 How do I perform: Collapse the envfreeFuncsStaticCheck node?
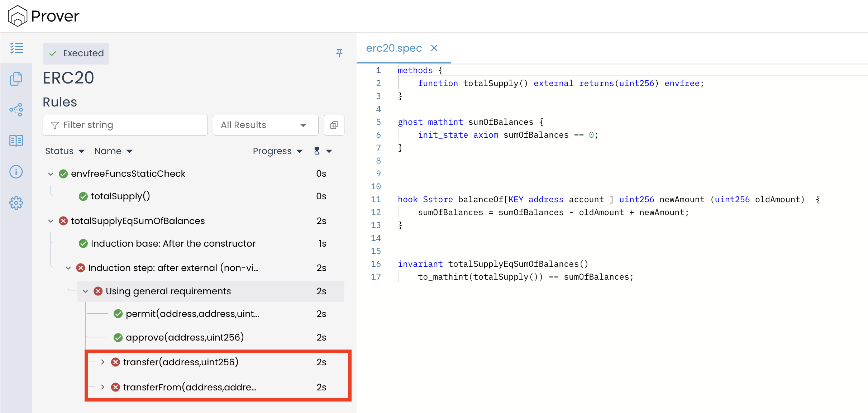51,174
